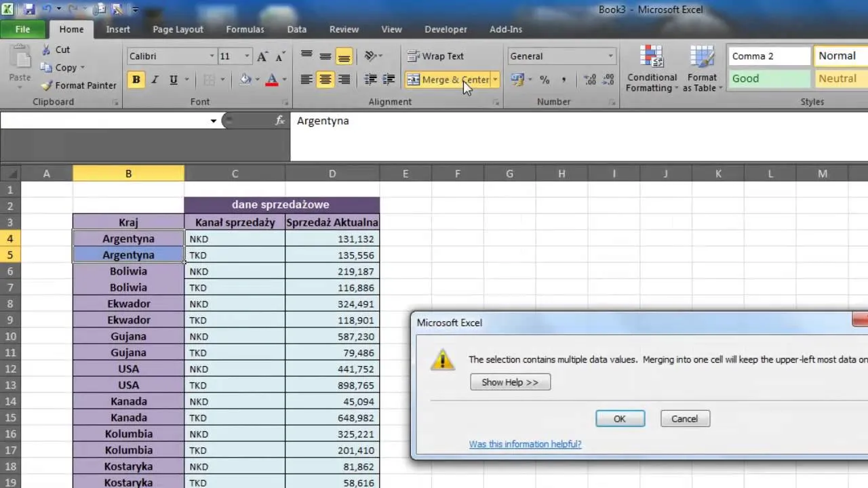Open 'Was this information helpful?' link
The height and width of the screenshot is (488, 868).
pos(525,444)
